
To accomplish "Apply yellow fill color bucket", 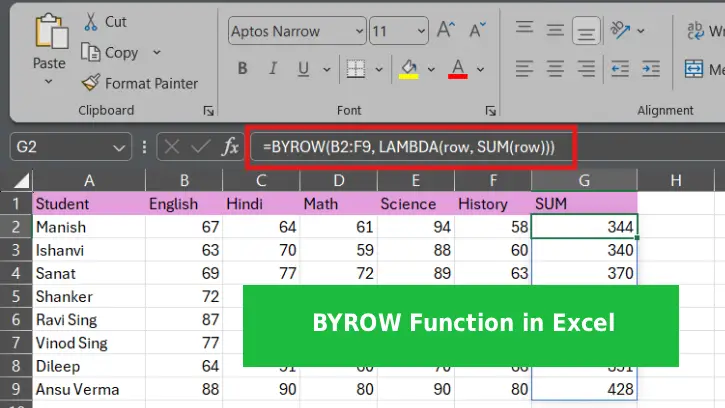I will pyautogui.click(x=409, y=69).
